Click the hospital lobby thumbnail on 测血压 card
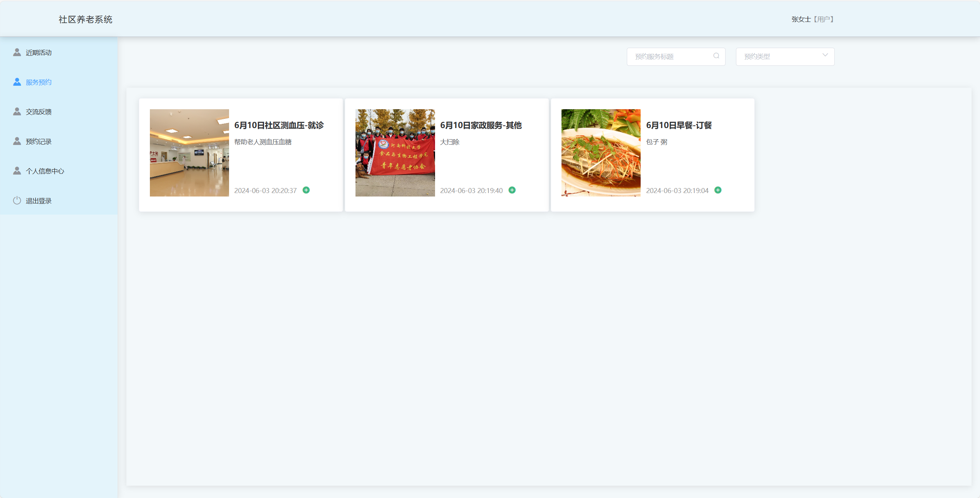The height and width of the screenshot is (498, 980). point(189,152)
